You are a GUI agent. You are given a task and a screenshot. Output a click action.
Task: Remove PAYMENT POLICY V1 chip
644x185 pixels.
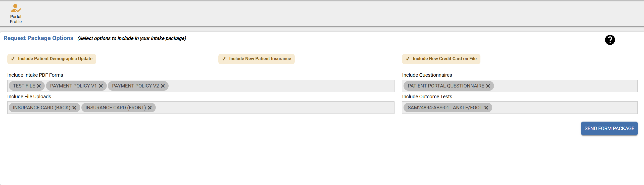click(x=101, y=86)
